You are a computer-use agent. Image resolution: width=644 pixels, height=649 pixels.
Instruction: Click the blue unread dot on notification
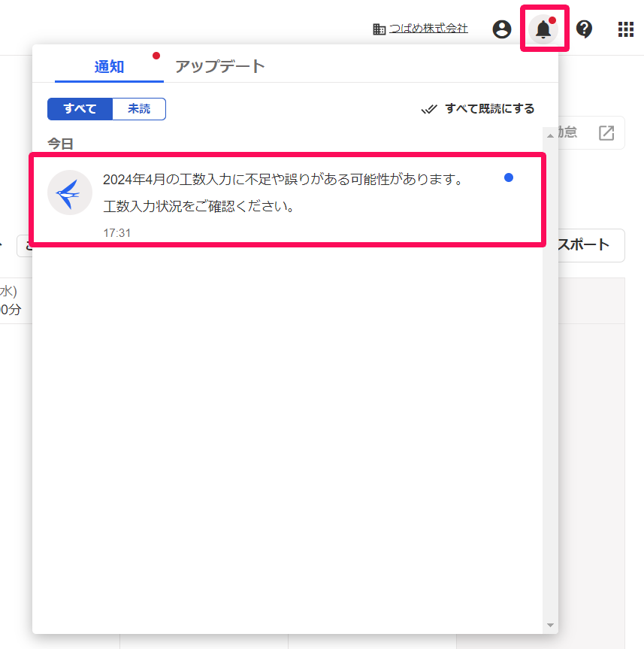(509, 178)
